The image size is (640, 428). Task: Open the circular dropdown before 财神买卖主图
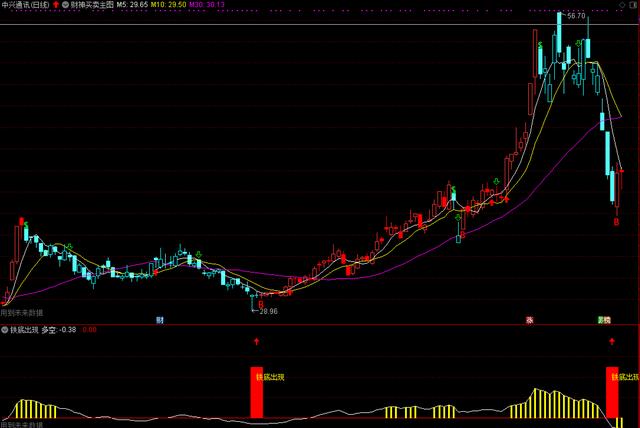pos(65,5)
